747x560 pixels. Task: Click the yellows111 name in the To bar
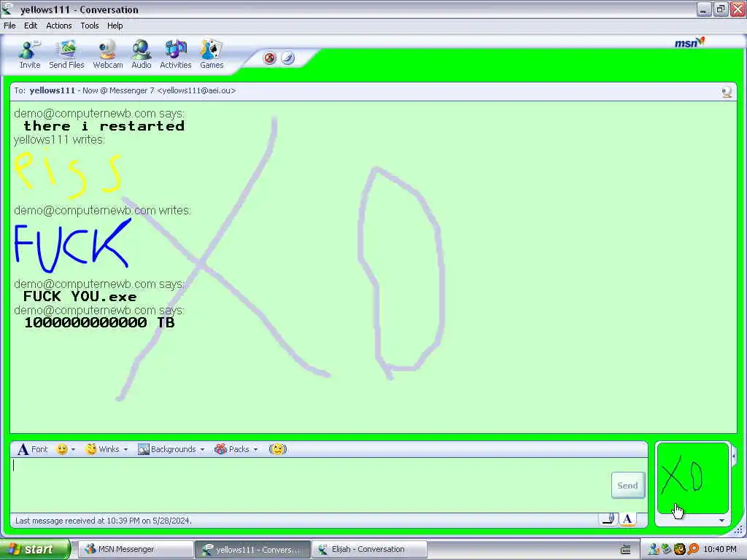tap(52, 90)
